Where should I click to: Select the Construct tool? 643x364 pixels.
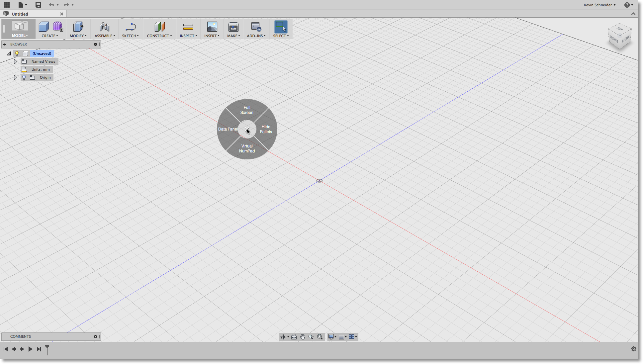coord(159,29)
